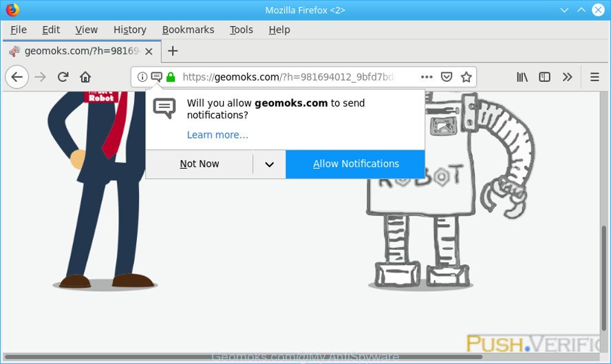
Task: Save page to Pocket icon
Action: (447, 77)
